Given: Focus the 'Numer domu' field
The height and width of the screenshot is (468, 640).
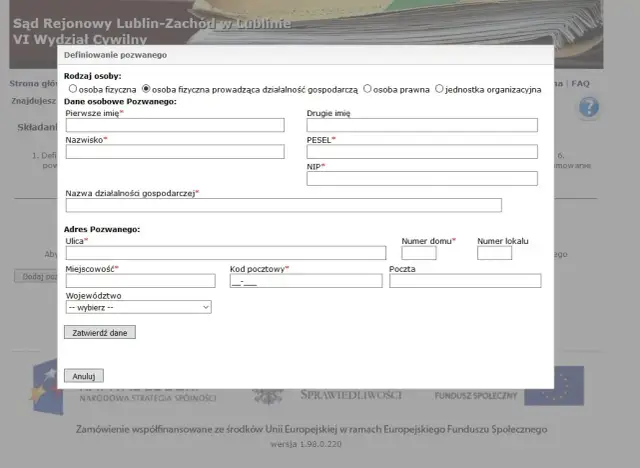Looking at the screenshot, I should [x=419, y=253].
